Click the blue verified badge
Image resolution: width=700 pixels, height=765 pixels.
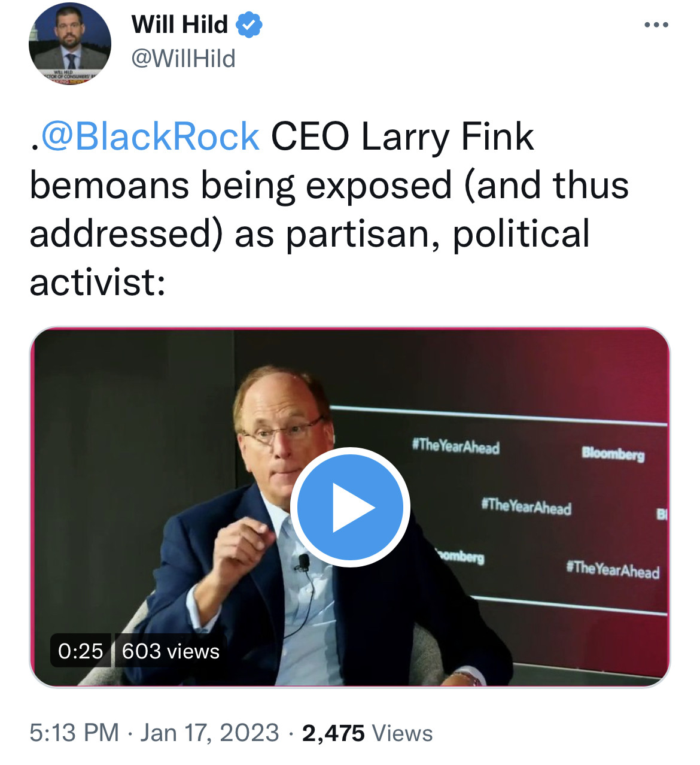[x=249, y=25]
